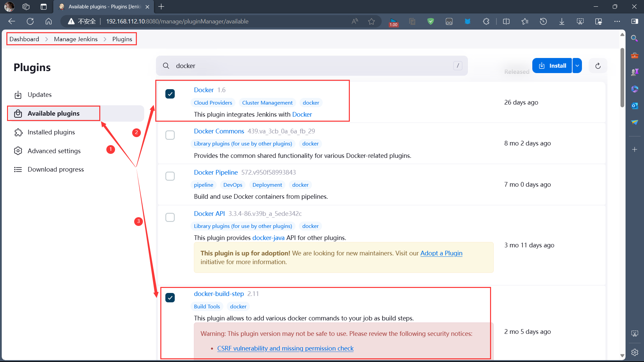Open Edge sidebar tools briefcase icon
Viewport: 644px width, 362px height.
[x=634, y=55]
